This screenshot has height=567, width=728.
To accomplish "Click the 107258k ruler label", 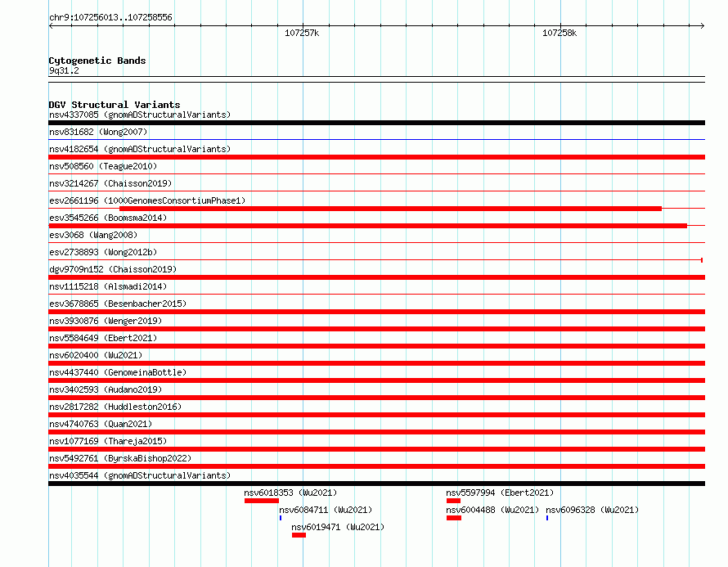I will point(559,33).
